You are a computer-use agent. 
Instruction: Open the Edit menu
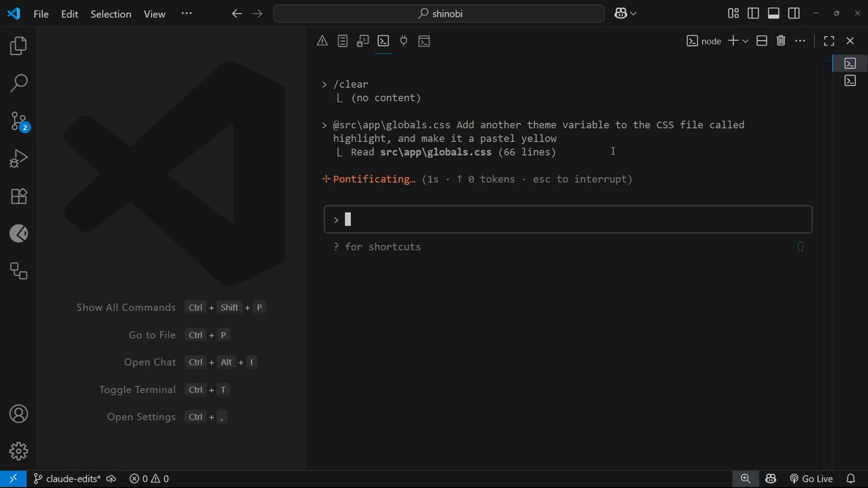pyautogui.click(x=69, y=14)
